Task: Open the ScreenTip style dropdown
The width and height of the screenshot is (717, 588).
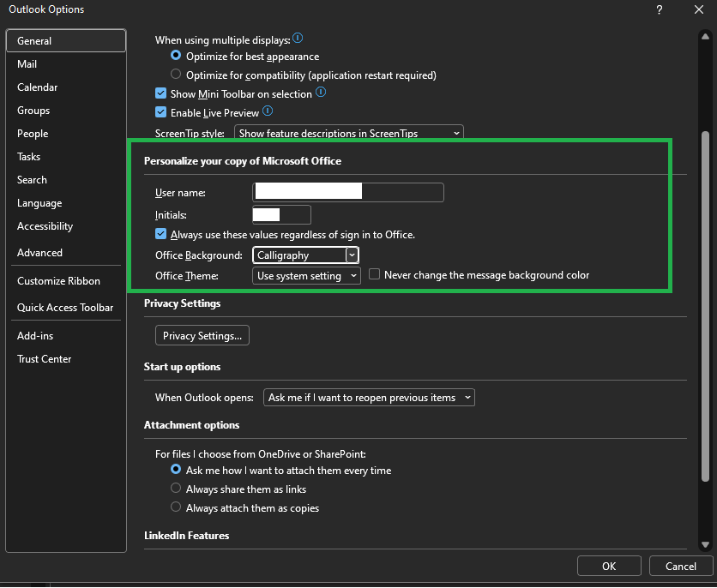Action: click(349, 133)
